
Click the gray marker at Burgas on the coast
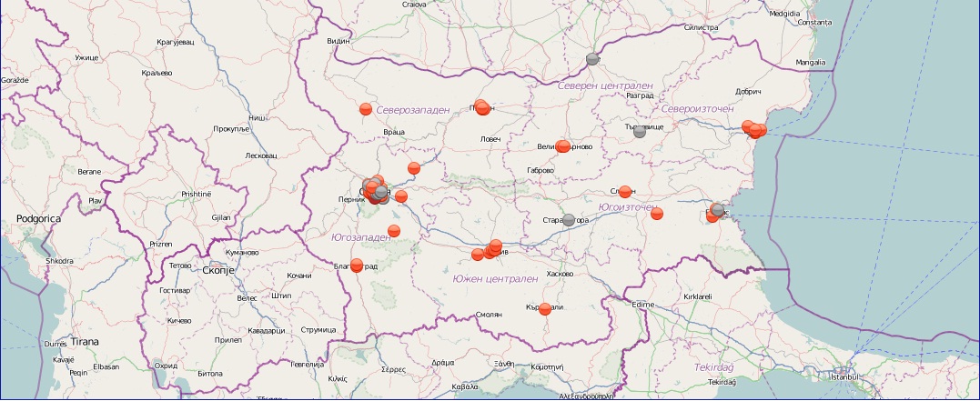click(x=718, y=209)
